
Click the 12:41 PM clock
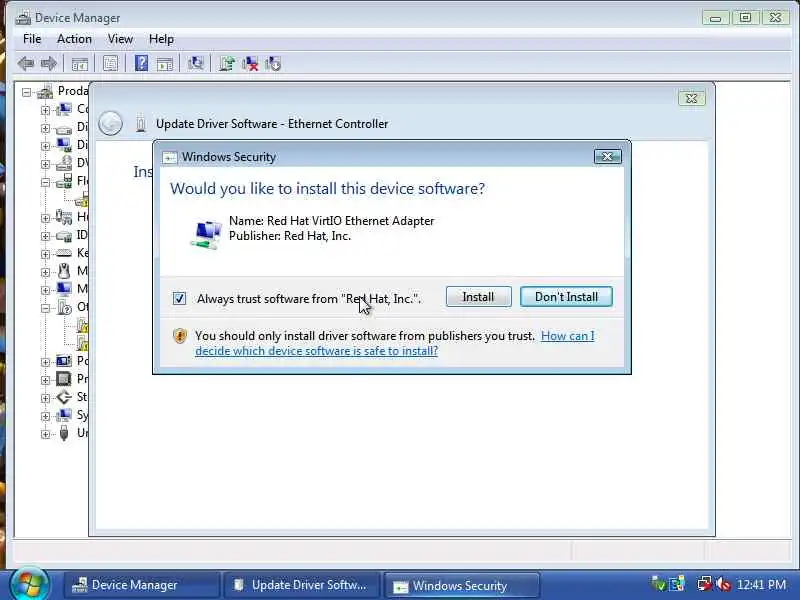point(762,585)
